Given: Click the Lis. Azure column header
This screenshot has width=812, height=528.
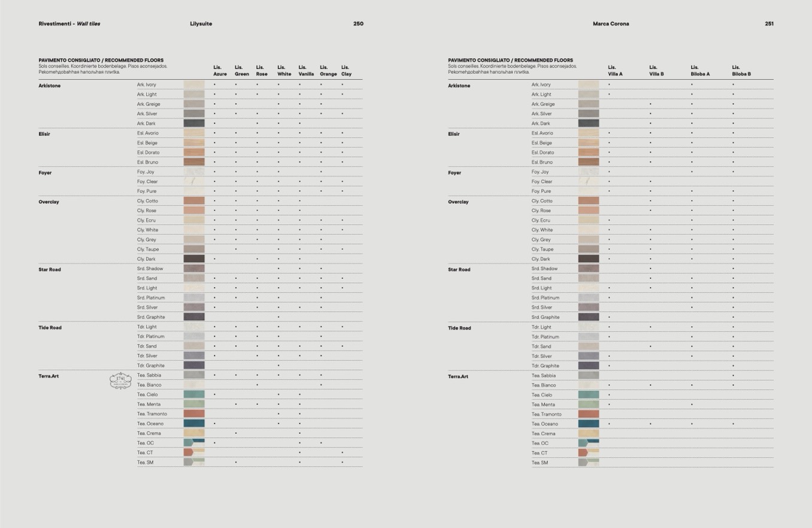Looking at the screenshot, I should pos(220,71).
